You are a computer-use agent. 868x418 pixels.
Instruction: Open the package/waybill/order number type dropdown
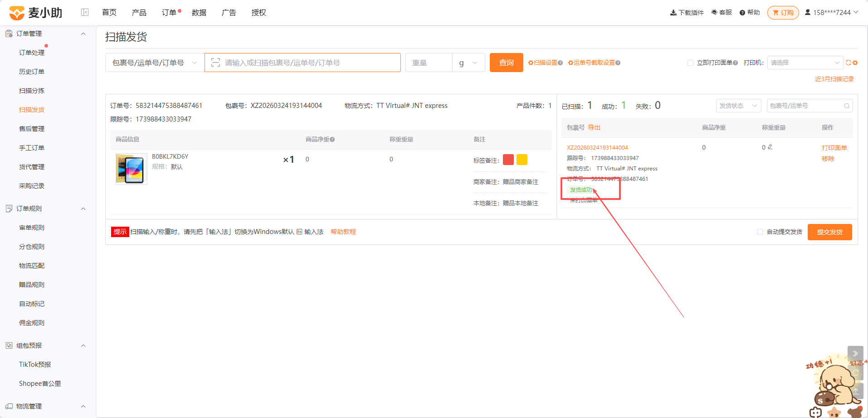(x=155, y=63)
